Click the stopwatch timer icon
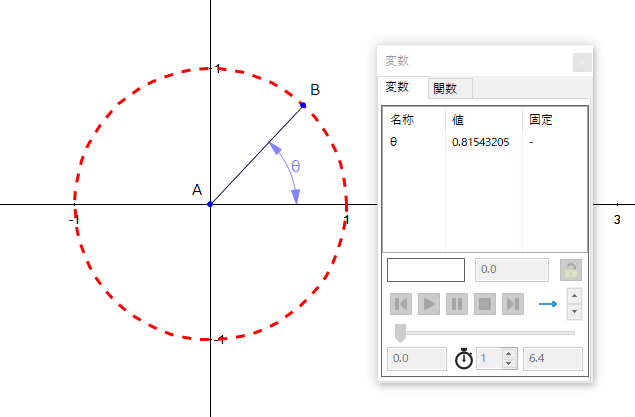 pyautogui.click(x=463, y=359)
